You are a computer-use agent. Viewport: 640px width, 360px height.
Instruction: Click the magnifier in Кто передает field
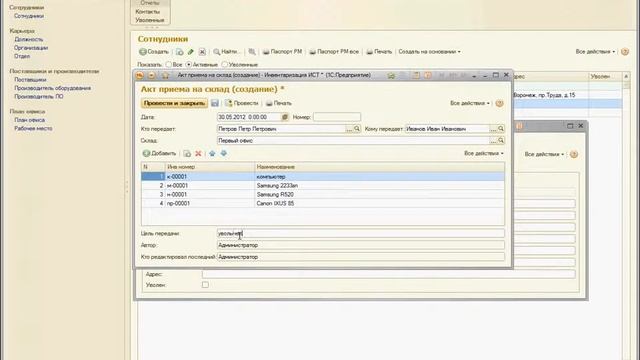pyautogui.click(x=357, y=129)
